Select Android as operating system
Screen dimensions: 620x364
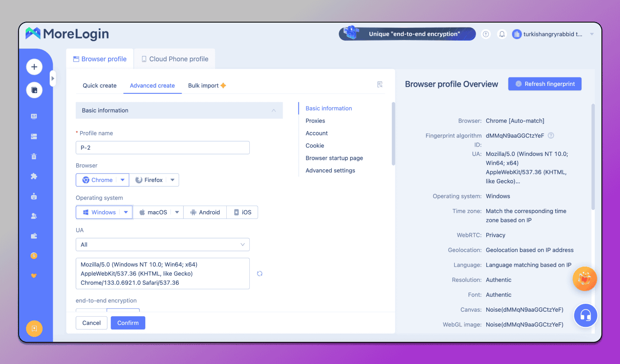(205, 213)
